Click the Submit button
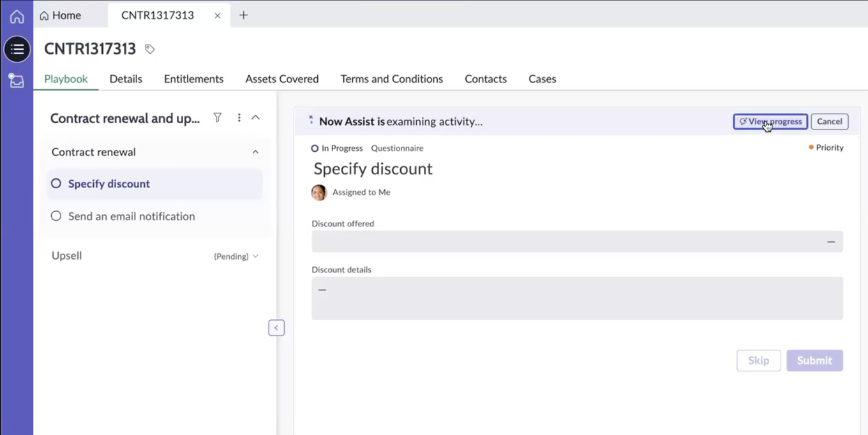The image size is (868, 435). (814, 360)
